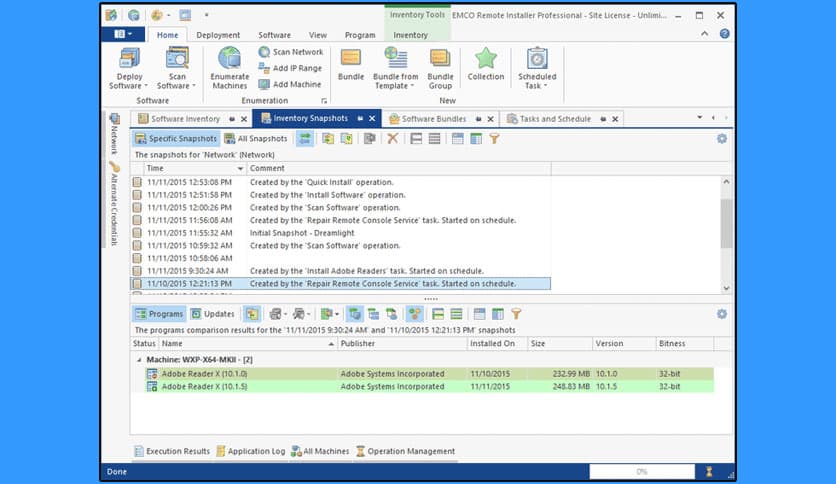836x484 pixels.
Task: Start Enumerate Machines
Action: click(x=230, y=68)
